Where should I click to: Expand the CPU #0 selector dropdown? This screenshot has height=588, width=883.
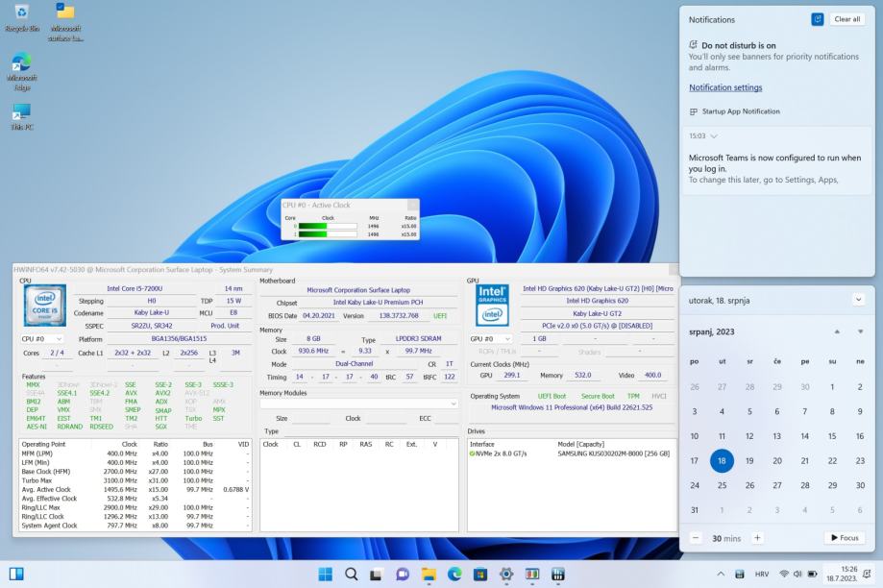tap(42, 339)
